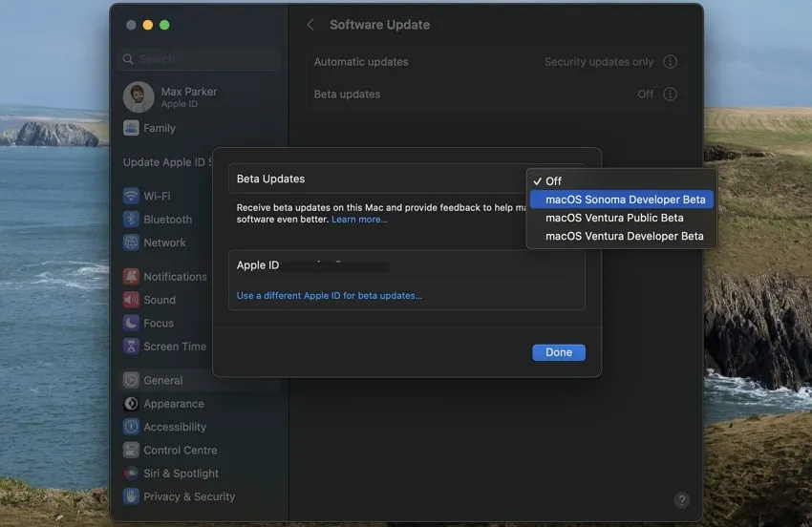Viewport: 812px width, 527px height.
Task: Click the Privacy & Security hand icon
Action: point(131,496)
